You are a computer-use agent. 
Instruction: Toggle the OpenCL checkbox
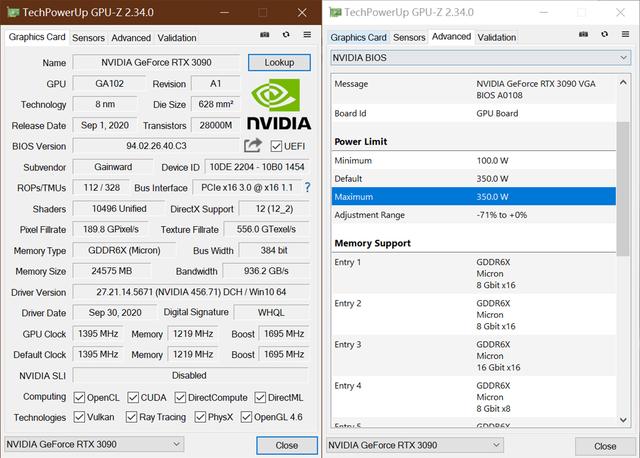(79, 397)
